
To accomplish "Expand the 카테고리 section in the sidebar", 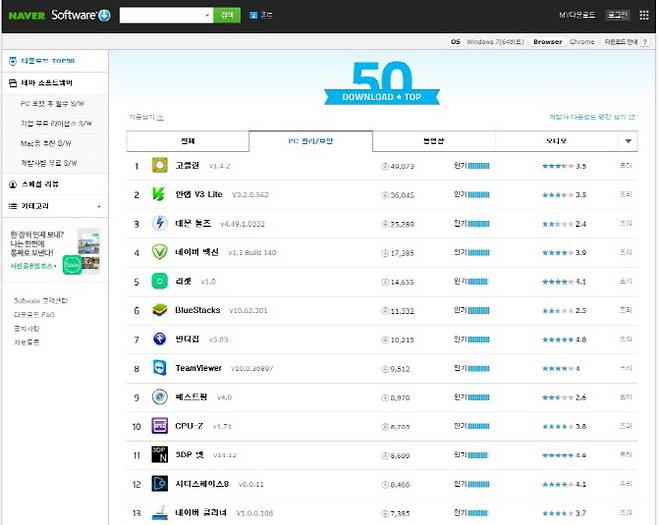I will coord(99,206).
